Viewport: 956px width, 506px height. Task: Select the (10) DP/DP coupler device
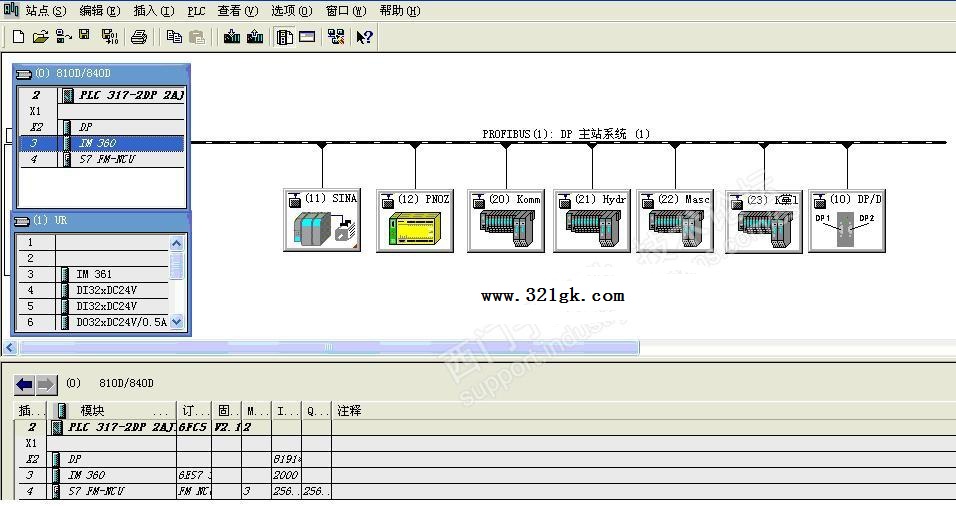pyautogui.click(x=847, y=221)
